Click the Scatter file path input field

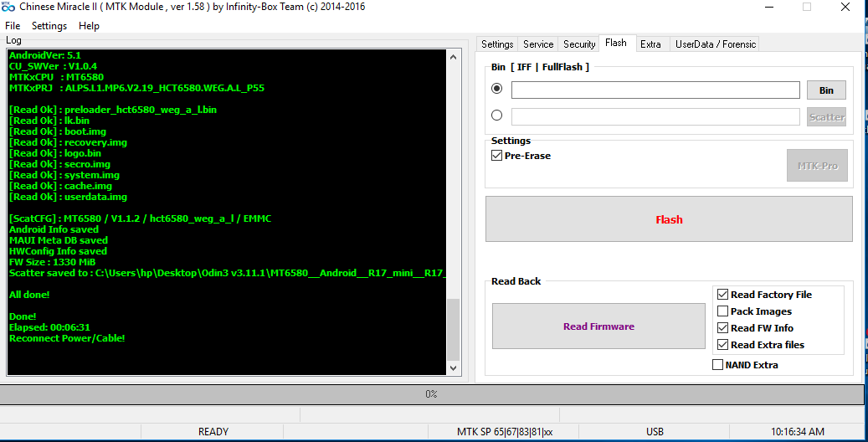(x=655, y=116)
